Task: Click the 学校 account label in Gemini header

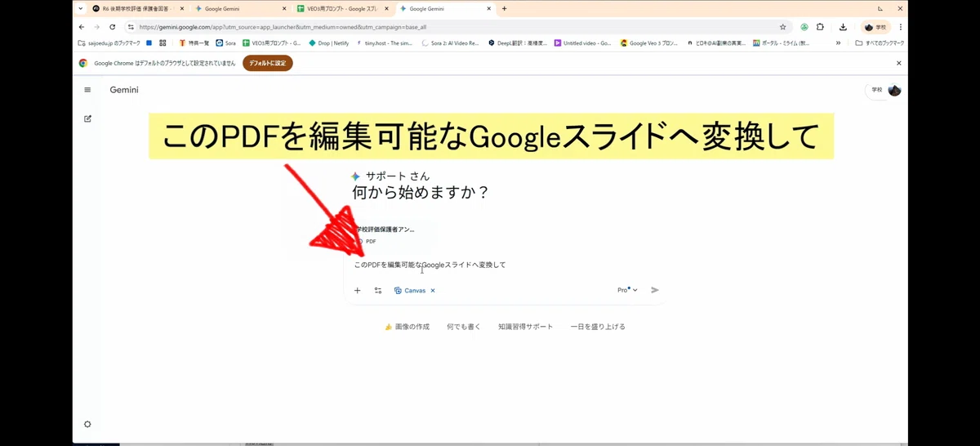Action: click(x=876, y=90)
